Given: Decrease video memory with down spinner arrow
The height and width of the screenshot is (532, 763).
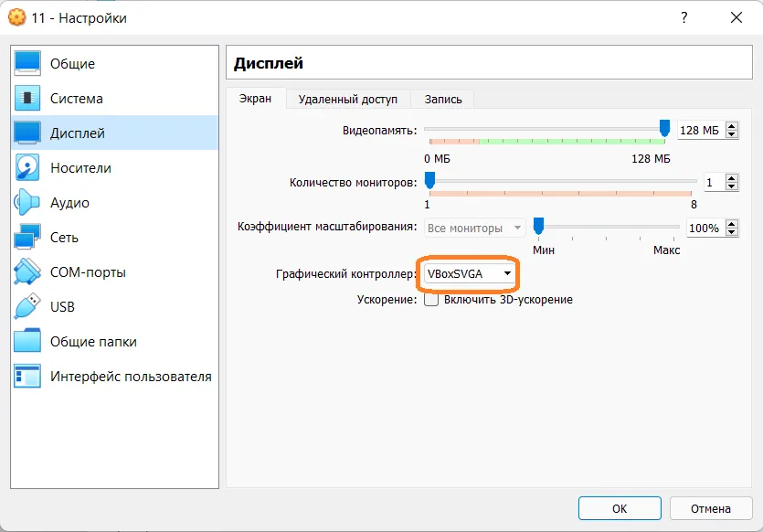Looking at the screenshot, I should click(731, 134).
